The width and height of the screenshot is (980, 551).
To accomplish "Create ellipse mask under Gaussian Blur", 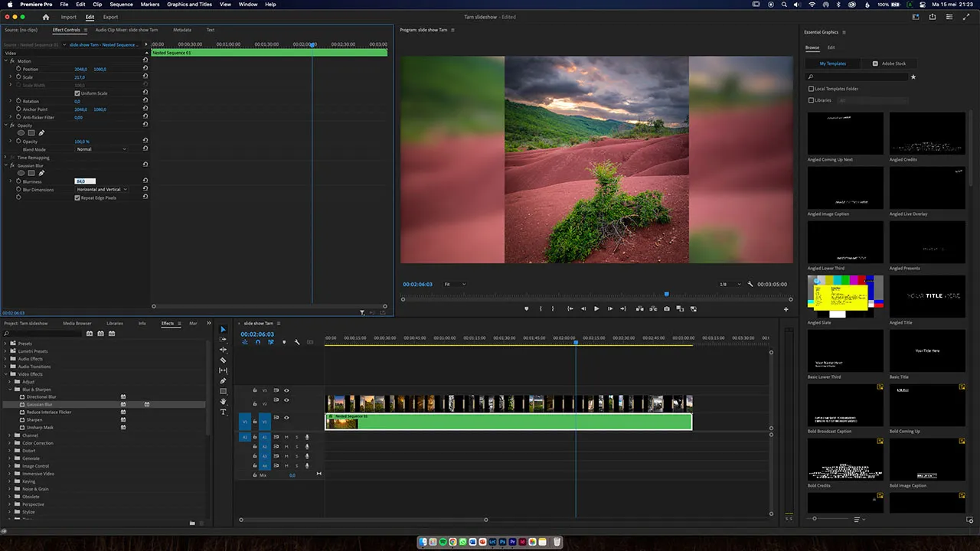I will 21,173.
